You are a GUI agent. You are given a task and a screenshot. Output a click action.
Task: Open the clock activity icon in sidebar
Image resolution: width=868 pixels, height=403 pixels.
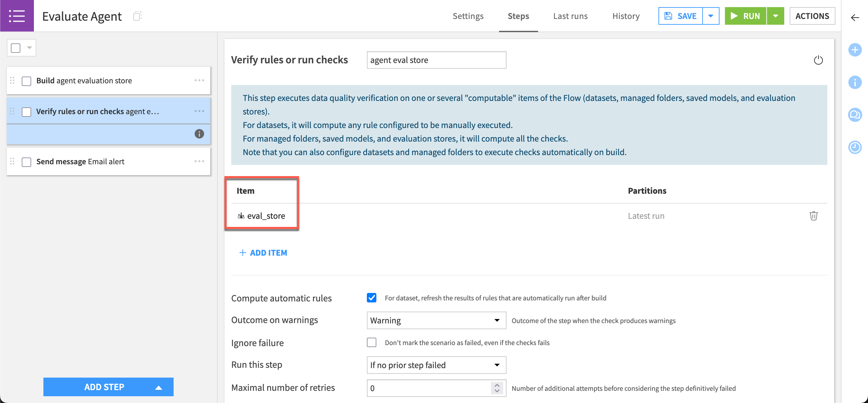[x=855, y=147]
